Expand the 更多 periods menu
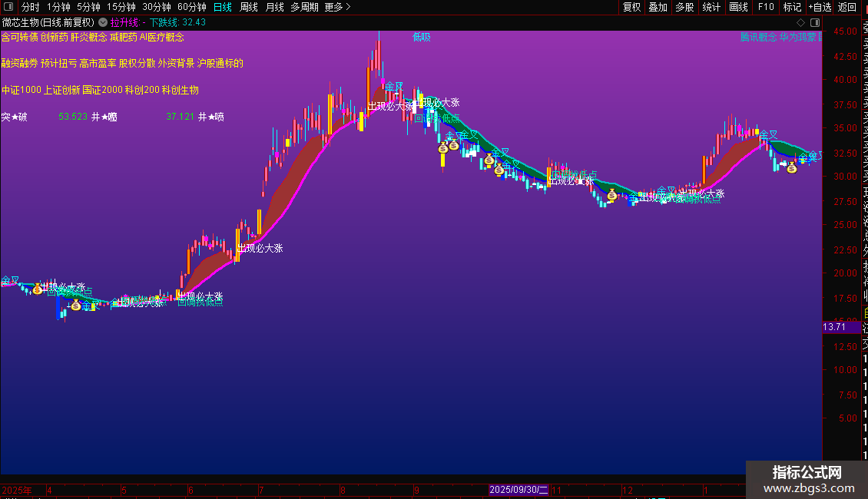The image size is (868, 499). (338, 7)
